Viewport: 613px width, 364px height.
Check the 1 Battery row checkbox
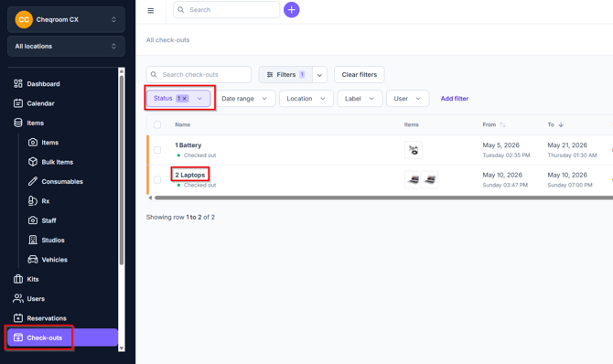pyautogui.click(x=157, y=150)
